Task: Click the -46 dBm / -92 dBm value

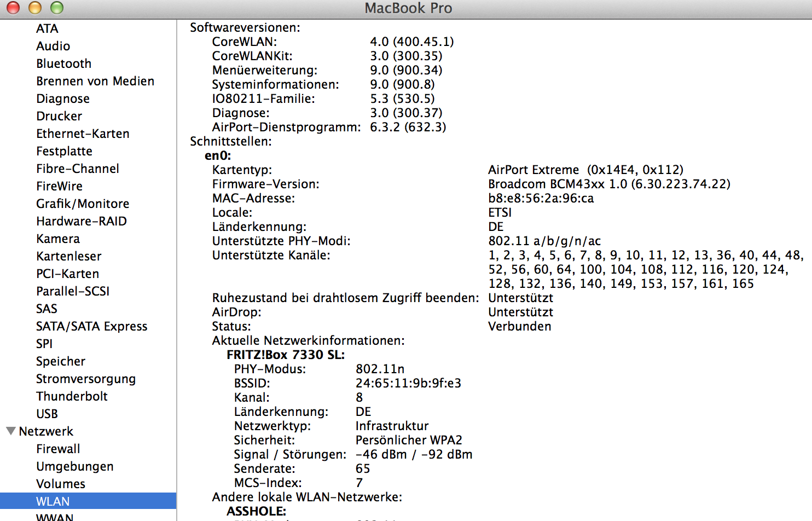Action: pos(414,454)
